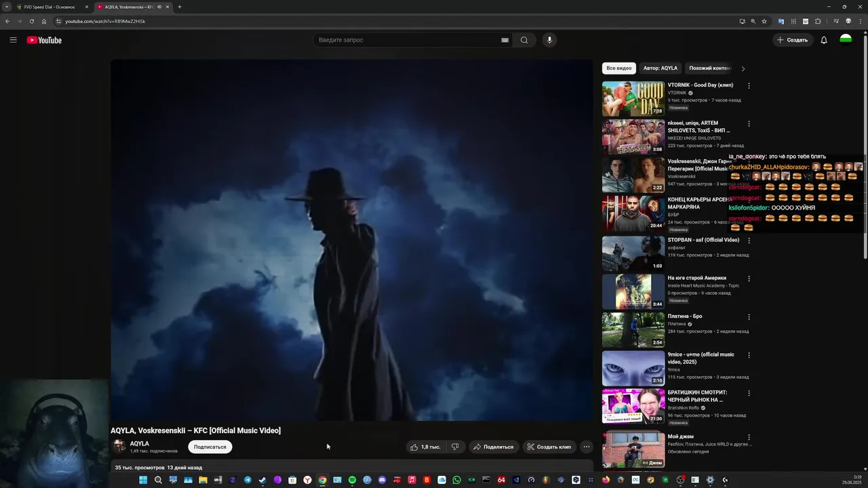This screenshot has width=868, height=488.
Task: Open a new browser tab
Action: tap(180, 7)
